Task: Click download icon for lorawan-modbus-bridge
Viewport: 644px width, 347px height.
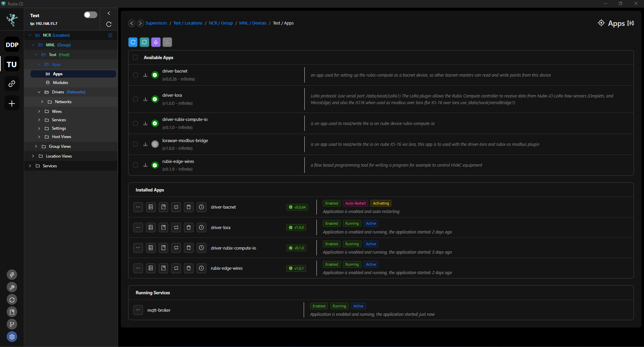Action: (145, 144)
